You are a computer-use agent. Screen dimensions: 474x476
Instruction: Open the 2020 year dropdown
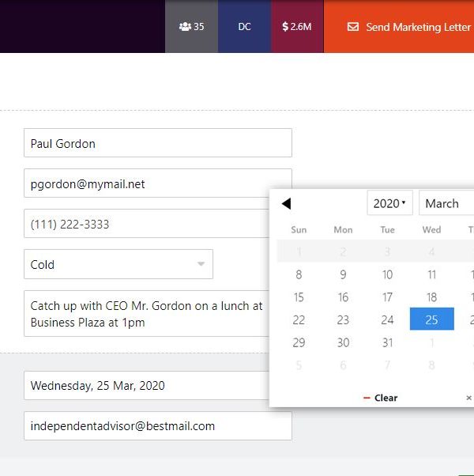(x=389, y=203)
